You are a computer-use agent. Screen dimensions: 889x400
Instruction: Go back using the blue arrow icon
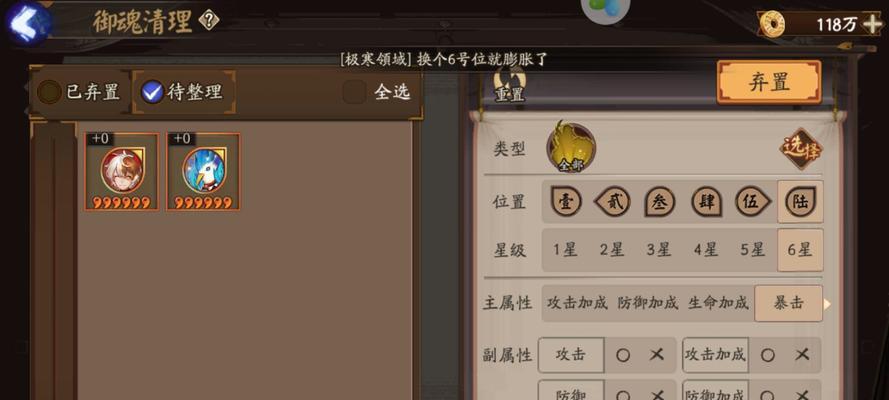[26, 24]
